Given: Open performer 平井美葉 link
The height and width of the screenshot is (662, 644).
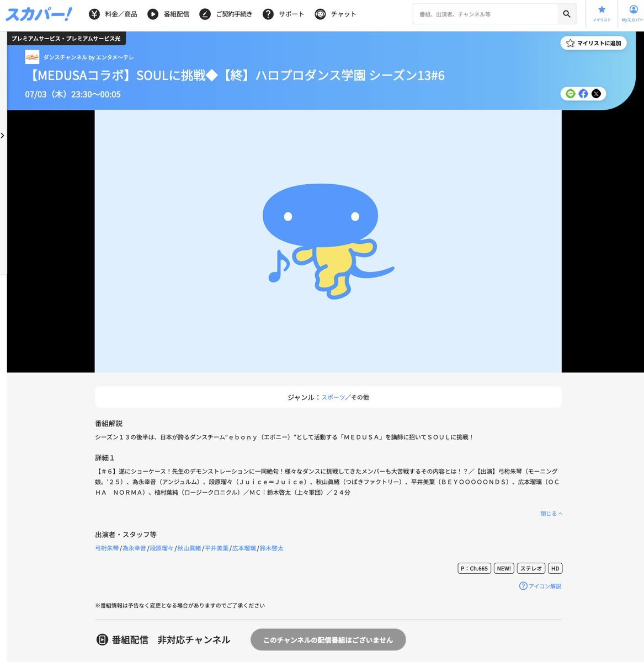Looking at the screenshot, I should point(217,548).
